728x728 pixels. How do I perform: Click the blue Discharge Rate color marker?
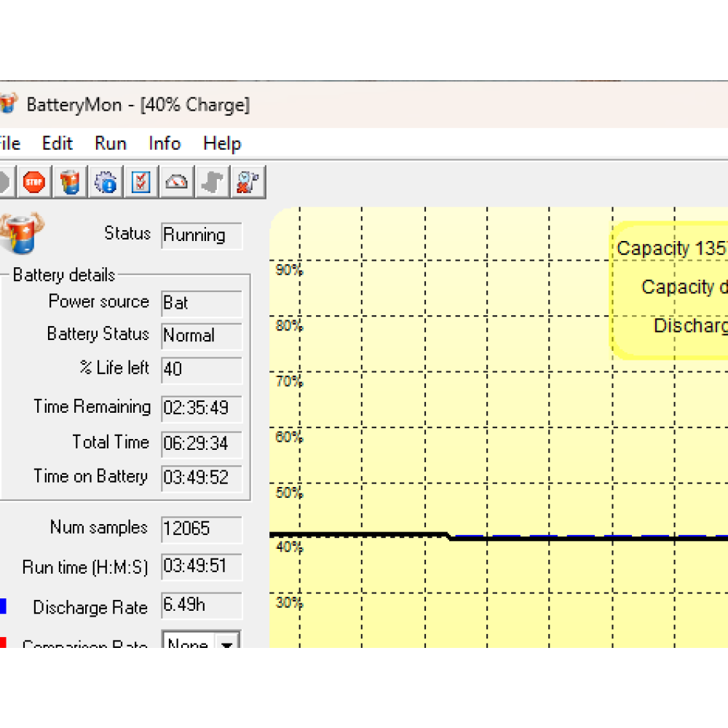(3, 606)
